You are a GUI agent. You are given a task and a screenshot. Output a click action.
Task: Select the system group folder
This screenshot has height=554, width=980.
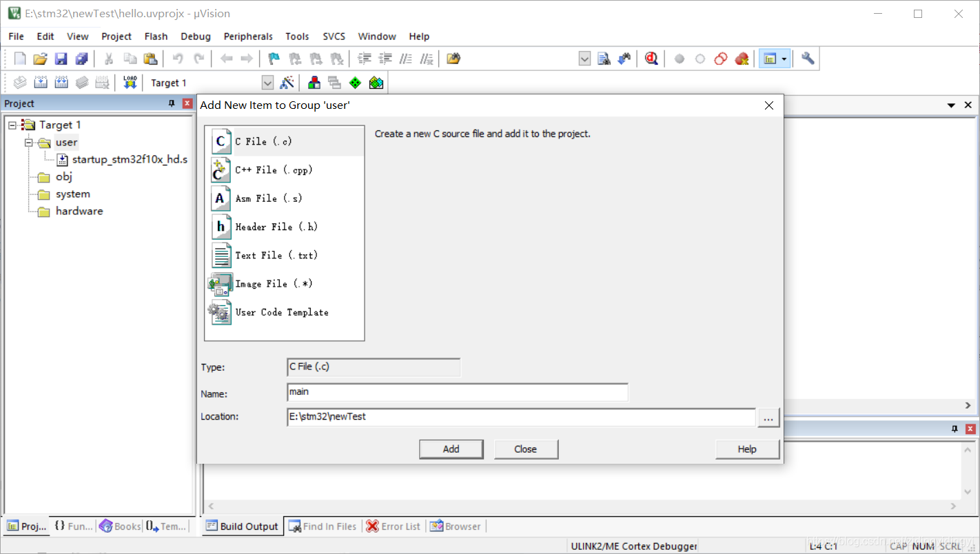pyautogui.click(x=73, y=194)
